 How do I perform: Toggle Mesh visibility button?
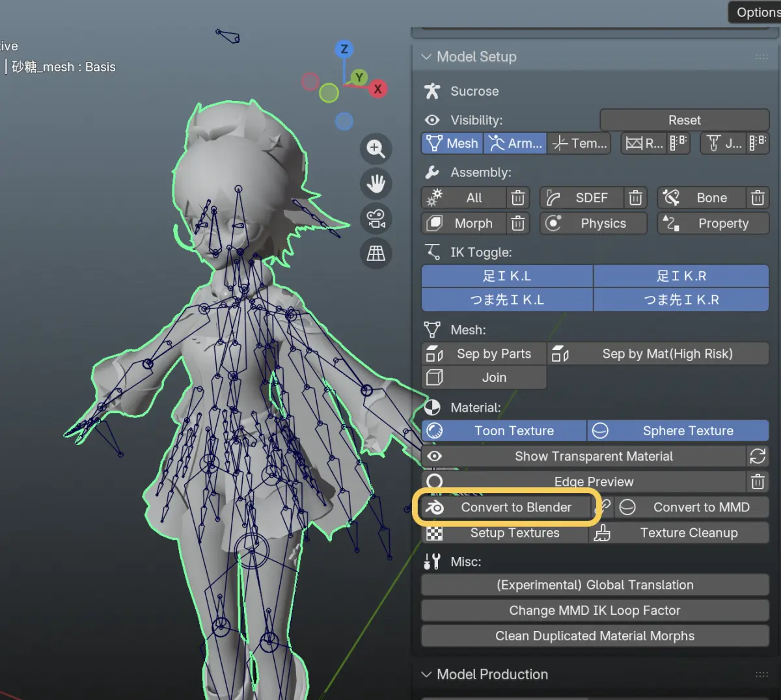point(452,143)
